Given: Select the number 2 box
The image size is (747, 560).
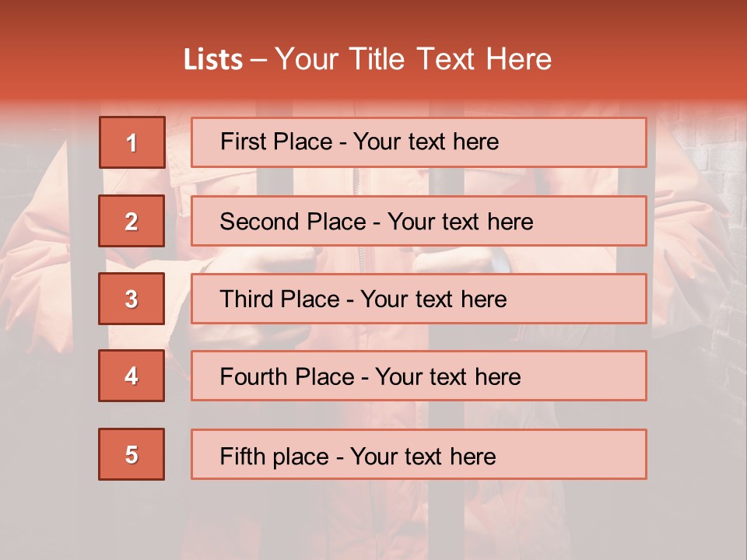Looking at the screenshot, I should 132,221.
